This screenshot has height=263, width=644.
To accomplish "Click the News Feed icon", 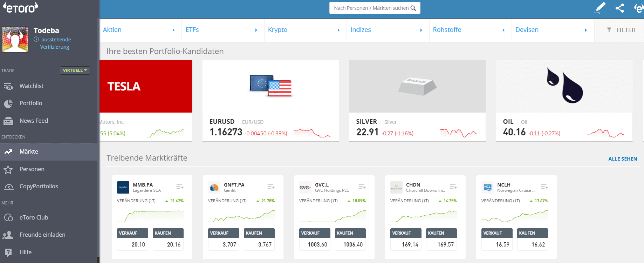I will tap(8, 121).
